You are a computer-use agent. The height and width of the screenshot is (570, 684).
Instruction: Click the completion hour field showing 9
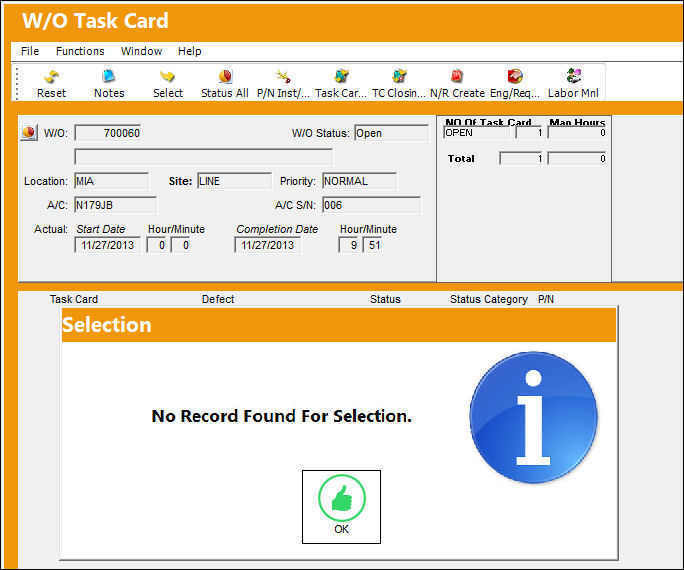coord(348,245)
